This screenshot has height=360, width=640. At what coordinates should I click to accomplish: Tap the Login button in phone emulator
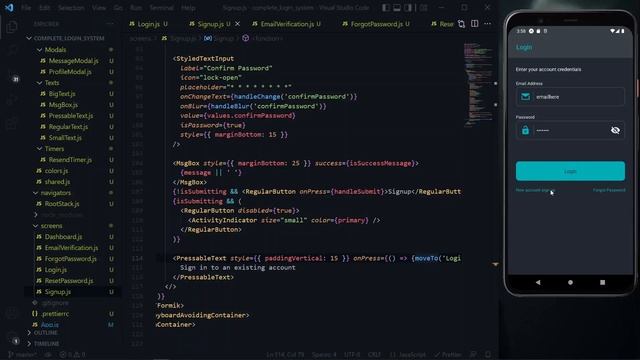(x=570, y=171)
